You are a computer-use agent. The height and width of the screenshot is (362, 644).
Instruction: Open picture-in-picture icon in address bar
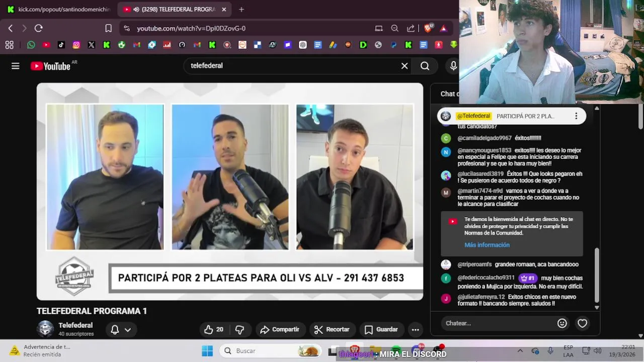(379, 29)
